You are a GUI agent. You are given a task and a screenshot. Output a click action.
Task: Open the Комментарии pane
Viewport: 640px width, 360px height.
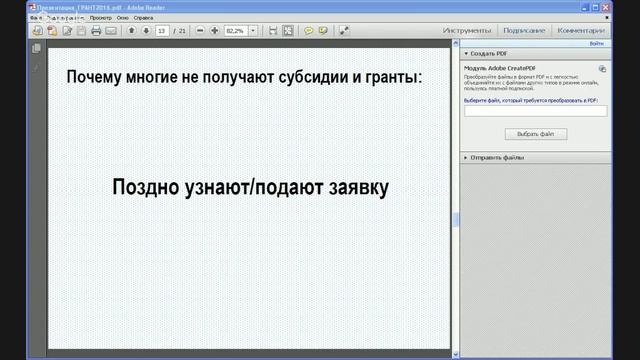pyautogui.click(x=581, y=31)
